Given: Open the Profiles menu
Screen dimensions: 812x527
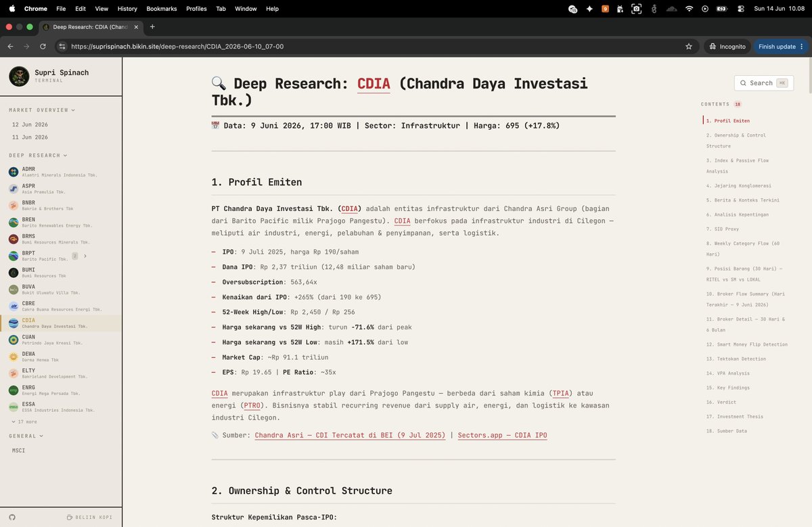Looking at the screenshot, I should [x=196, y=9].
